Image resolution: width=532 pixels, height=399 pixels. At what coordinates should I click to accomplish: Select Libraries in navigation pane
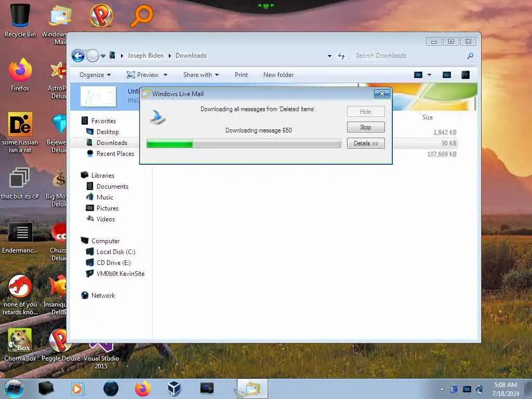[x=102, y=176]
